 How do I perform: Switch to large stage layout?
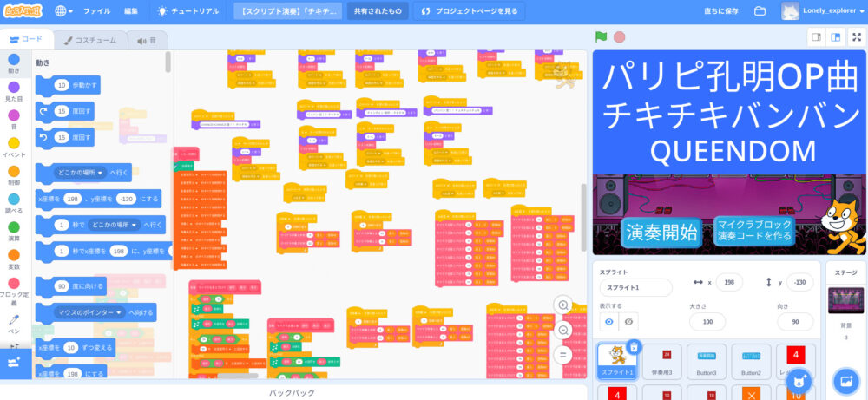pos(836,37)
